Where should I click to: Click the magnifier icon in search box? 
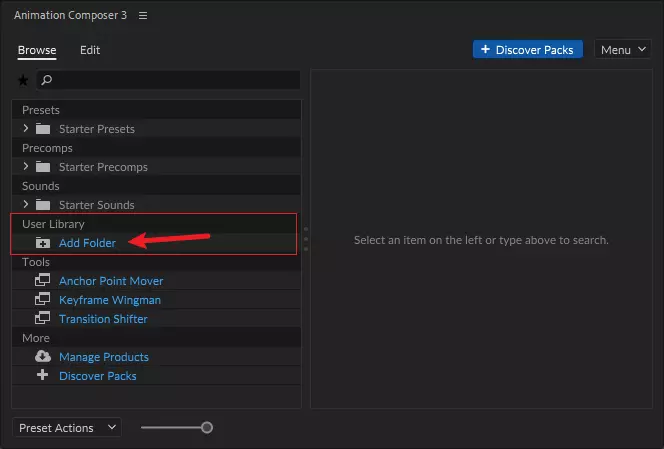[x=47, y=80]
